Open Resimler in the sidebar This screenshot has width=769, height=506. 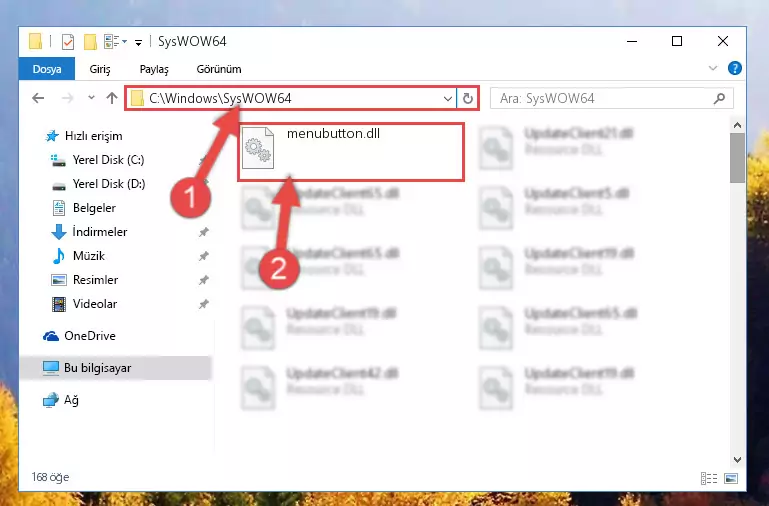pos(84,280)
